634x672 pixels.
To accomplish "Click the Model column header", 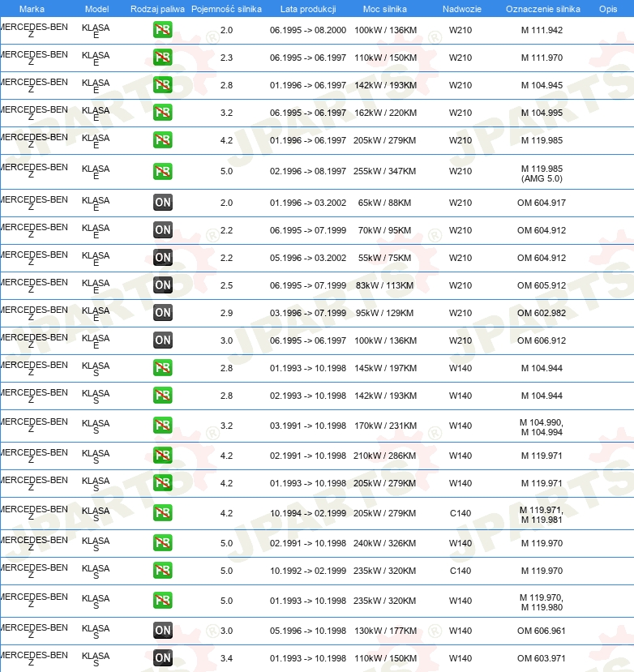I will click(x=96, y=9).
